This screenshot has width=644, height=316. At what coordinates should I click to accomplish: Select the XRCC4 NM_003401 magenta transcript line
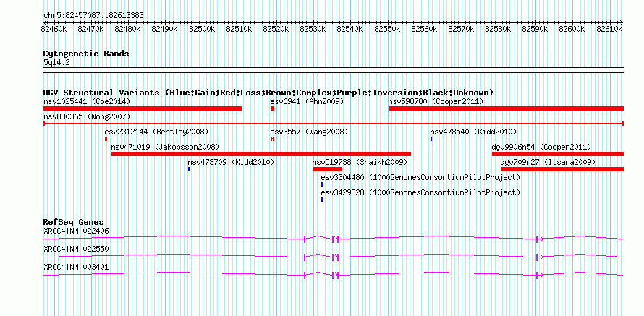pyautogui.click(x=333, y=275)
